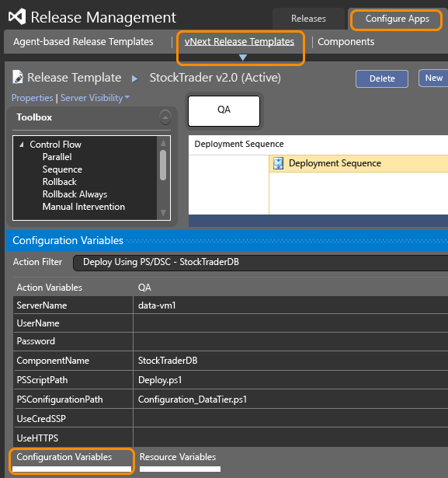Click the UseCredSSP variable label
Viewport: 448px width, 478px height.
41,419
